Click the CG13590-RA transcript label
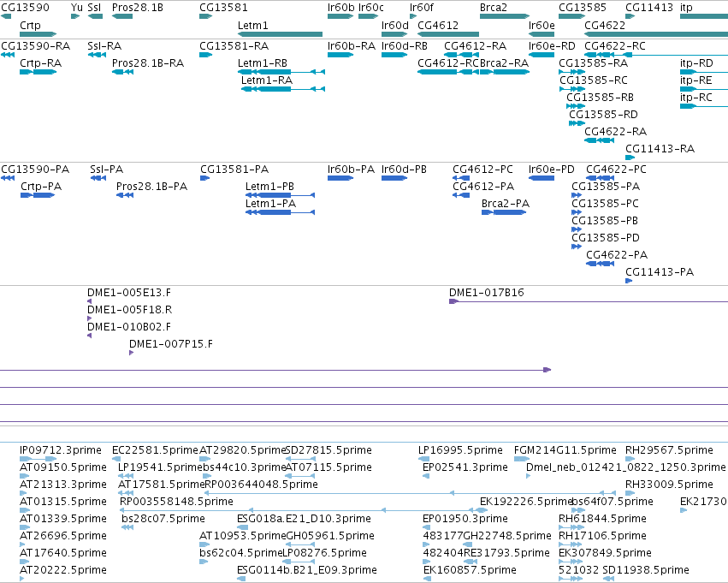The height and width of the screenshot is (583, 728). pos(35,46)
